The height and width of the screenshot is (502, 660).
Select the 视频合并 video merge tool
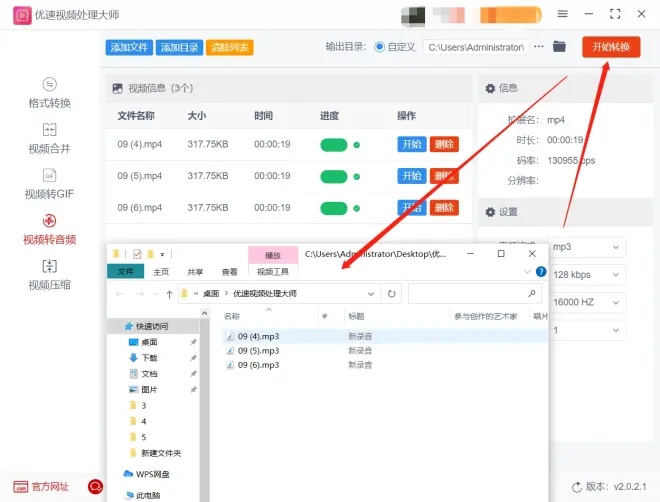tap(49, 138)
